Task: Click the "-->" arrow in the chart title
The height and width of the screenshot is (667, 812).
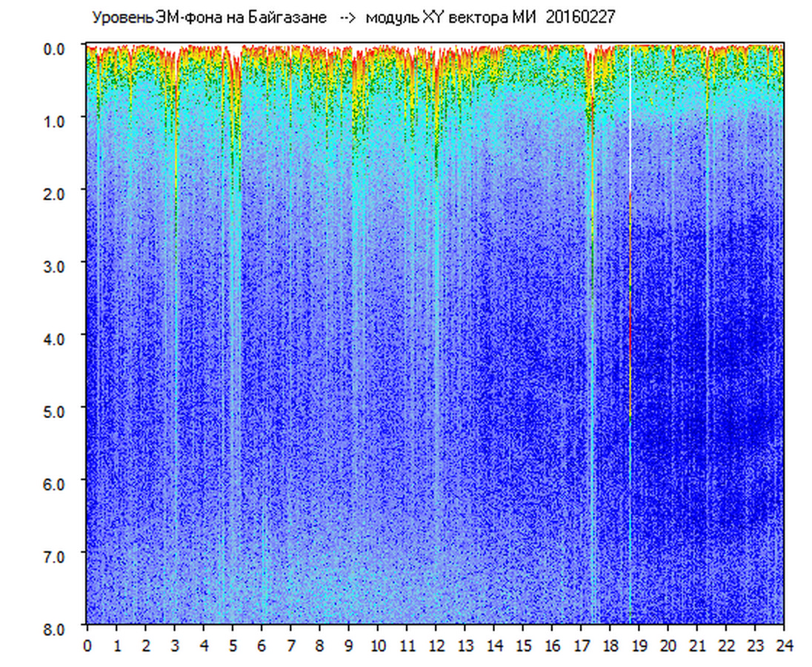Action: tap(347, 18)
